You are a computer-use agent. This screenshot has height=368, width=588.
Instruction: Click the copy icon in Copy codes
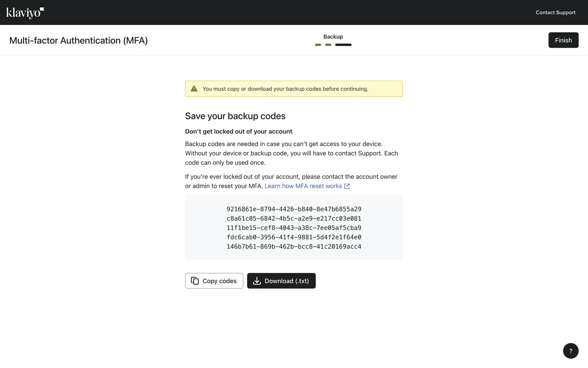click(195, 281)
